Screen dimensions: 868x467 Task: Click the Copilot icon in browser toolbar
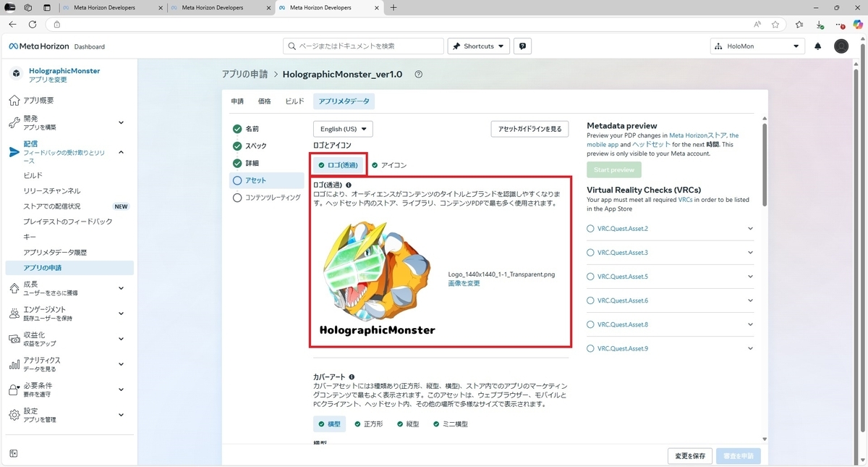[858, 24]
